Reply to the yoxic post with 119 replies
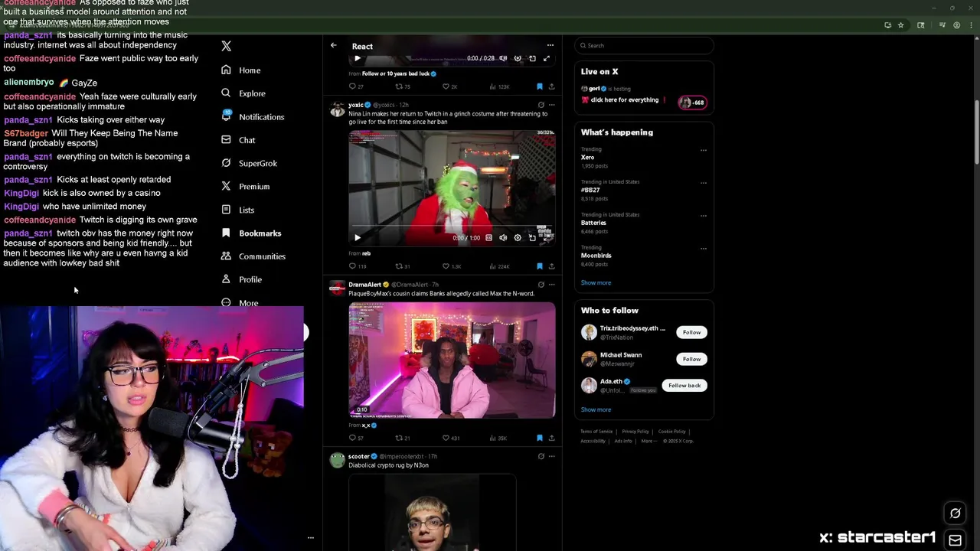 357,266
